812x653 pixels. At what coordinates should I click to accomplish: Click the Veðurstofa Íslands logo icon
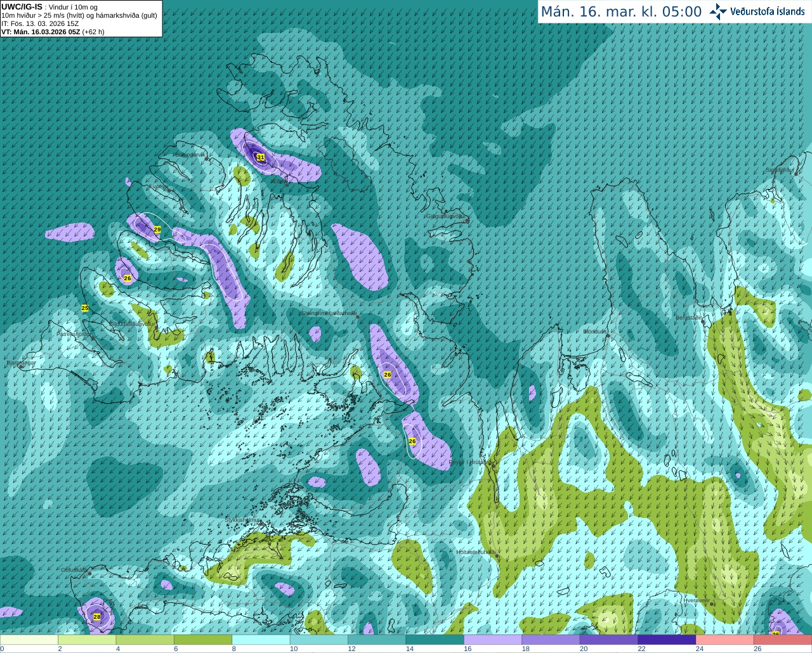pyautogui.click(x=718, y=11)
